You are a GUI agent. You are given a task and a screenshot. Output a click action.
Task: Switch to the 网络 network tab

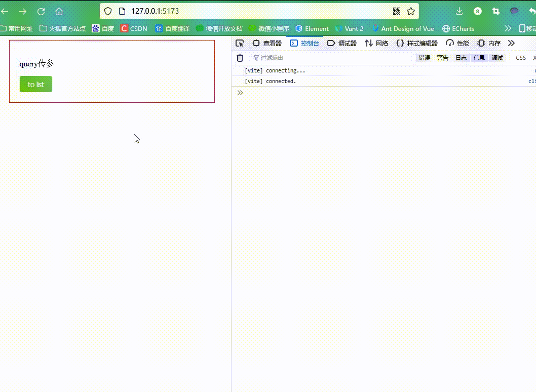pos(376,43)
